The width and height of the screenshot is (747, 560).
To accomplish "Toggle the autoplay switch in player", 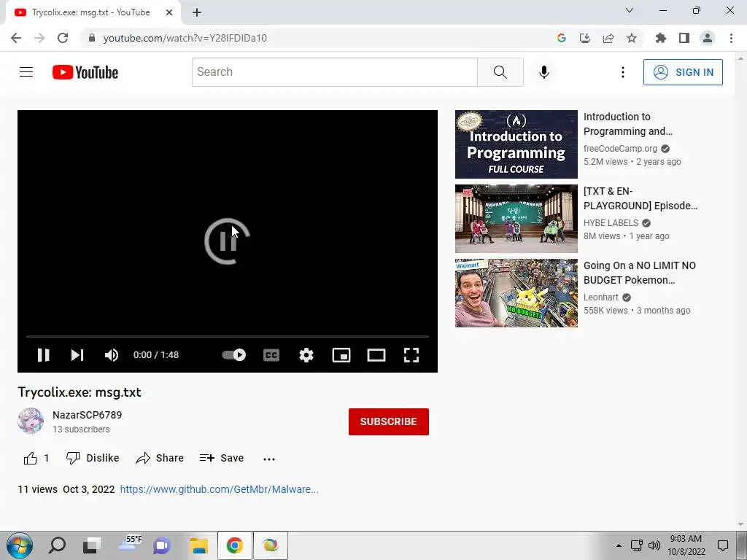I will click(x=234, y=355).
